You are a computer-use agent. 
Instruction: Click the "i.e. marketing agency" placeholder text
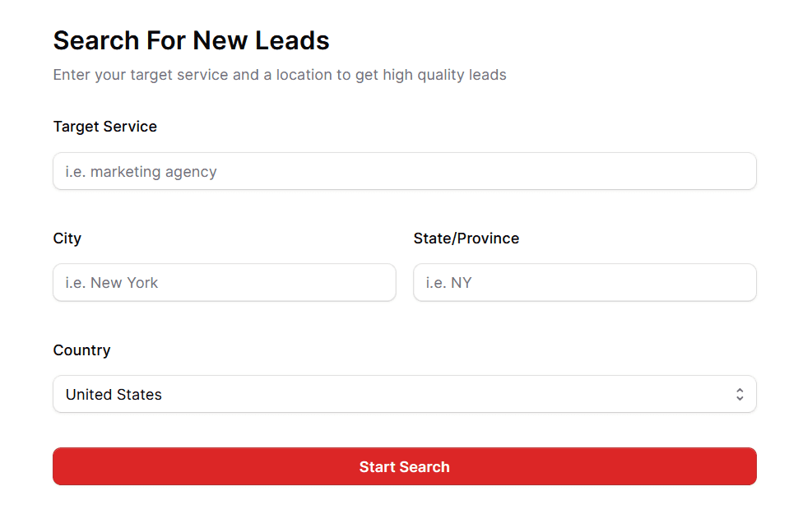(142, 172)
